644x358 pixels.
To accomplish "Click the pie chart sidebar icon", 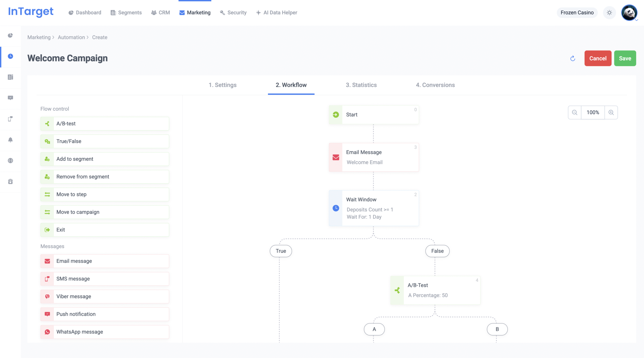I will pos(10,35).
